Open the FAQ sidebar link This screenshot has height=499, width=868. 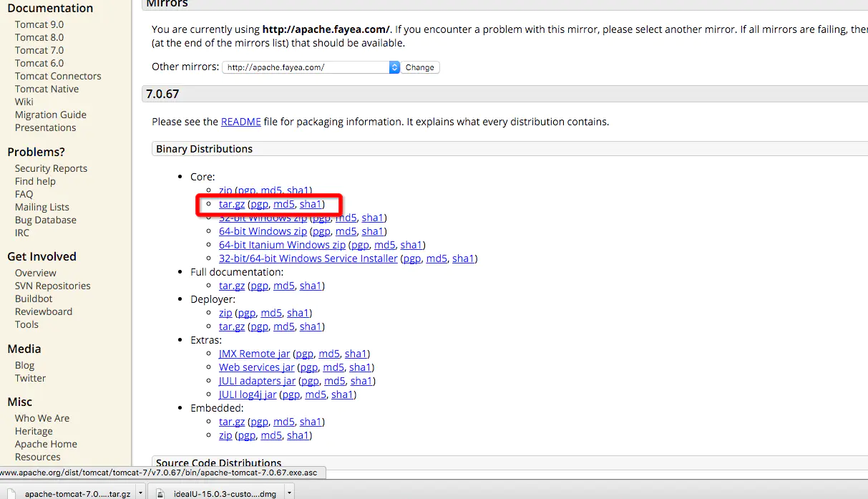24,194
